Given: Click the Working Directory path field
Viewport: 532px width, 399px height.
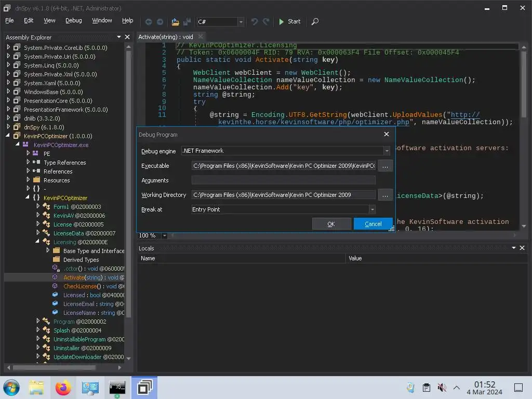Looking at the screenshot, I should tap(283, 195).
